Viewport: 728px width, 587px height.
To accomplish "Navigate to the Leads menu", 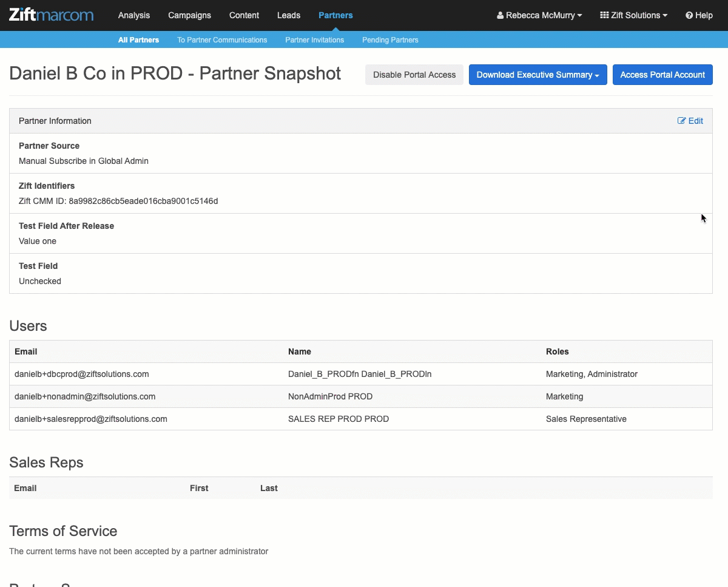I will click(x=289, y=15).
